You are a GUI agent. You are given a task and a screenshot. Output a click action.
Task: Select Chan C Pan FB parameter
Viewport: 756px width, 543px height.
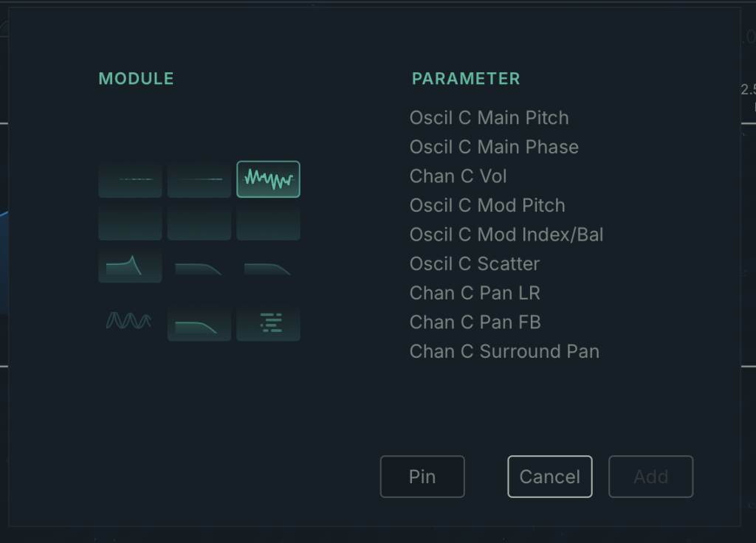pyautogui.click(x=475, y=322)
